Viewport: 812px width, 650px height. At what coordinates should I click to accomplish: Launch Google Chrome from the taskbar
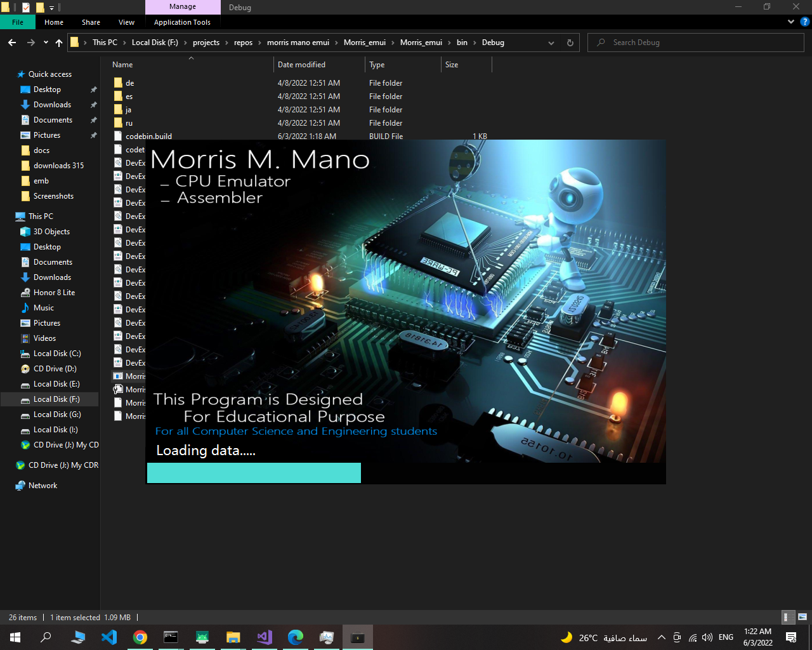click(140, 637)
